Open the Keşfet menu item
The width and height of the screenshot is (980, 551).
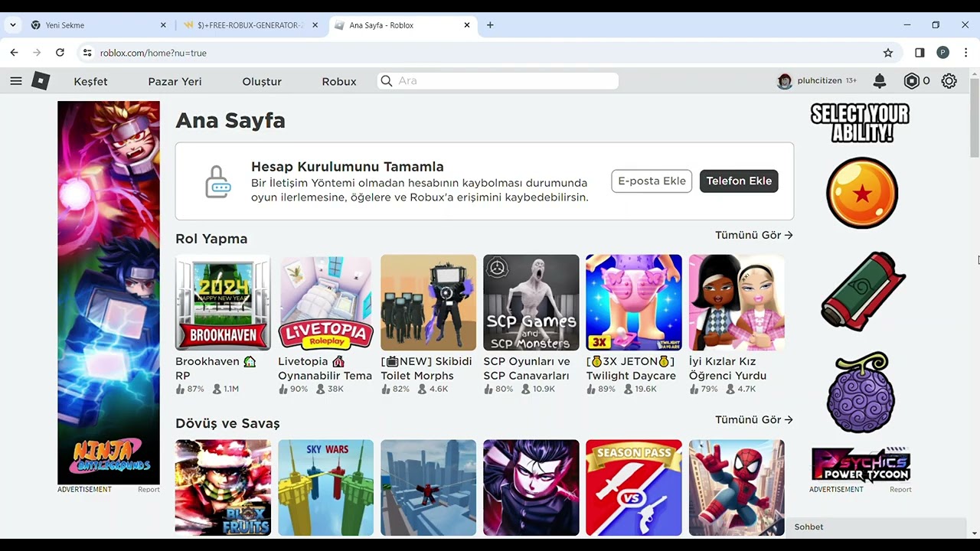[90, 81]
